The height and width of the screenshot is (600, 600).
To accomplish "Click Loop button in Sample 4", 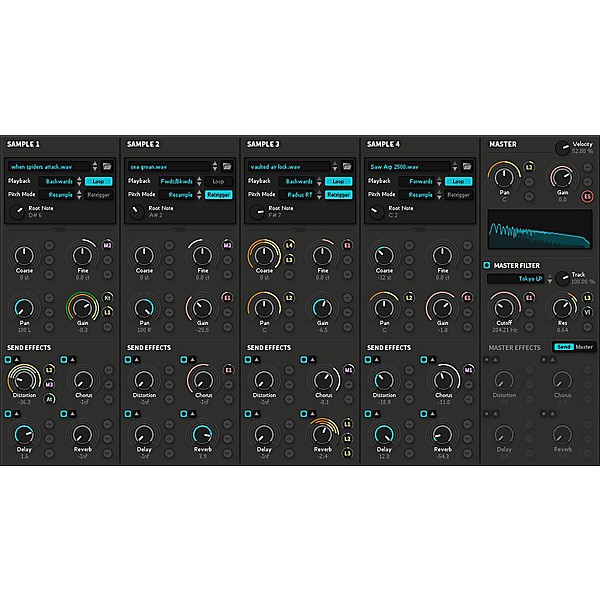I will (x=460, y=181).
